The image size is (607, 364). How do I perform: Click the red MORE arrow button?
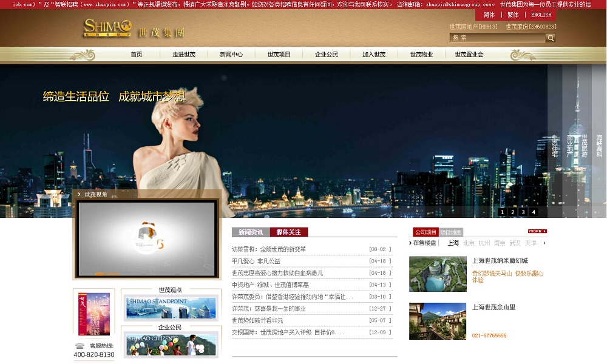click(x=537, y=231)
